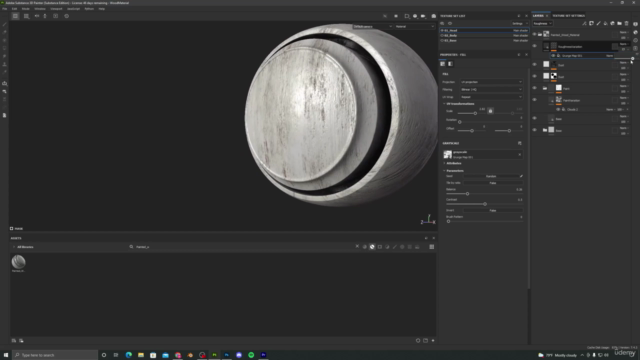The width and height of the screenshot is (640, 360).
Task: Select the Smudge tool in left toolbar
Action: [x=4, y=56]
